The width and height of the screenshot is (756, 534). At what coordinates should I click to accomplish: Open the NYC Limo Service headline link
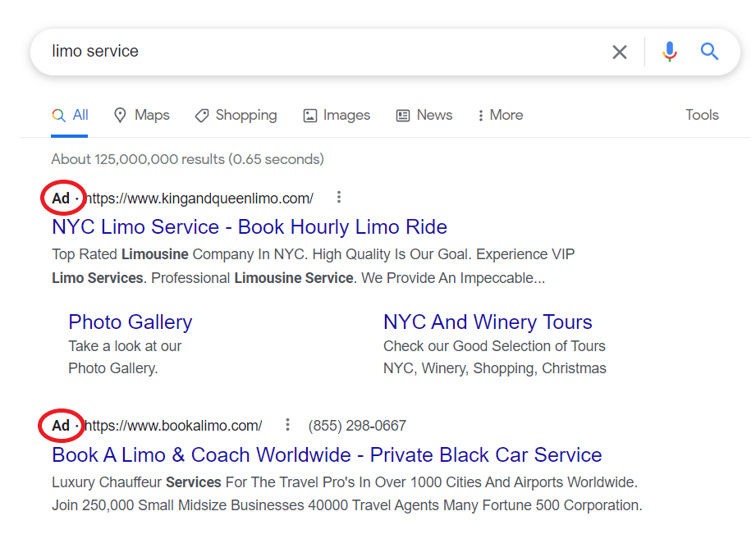pos(250,226)
